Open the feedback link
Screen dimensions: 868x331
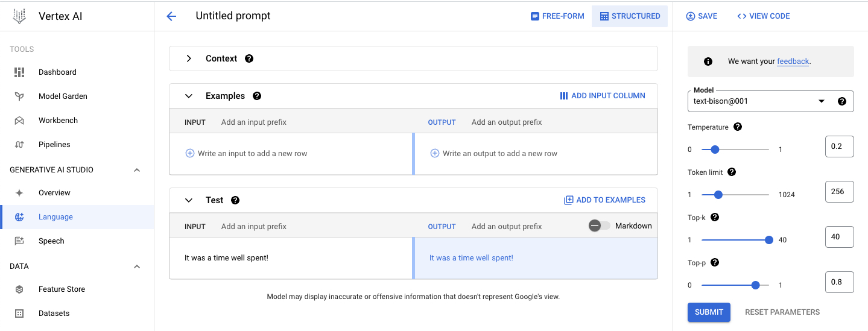793,61
